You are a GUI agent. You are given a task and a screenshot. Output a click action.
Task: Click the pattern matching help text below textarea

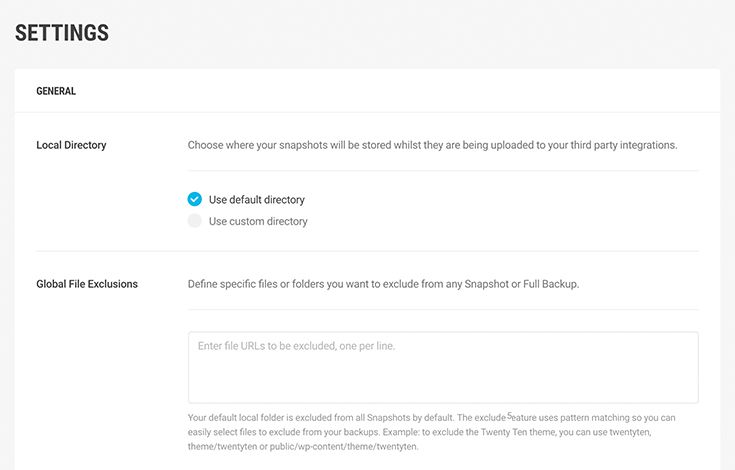pos(431,432)
